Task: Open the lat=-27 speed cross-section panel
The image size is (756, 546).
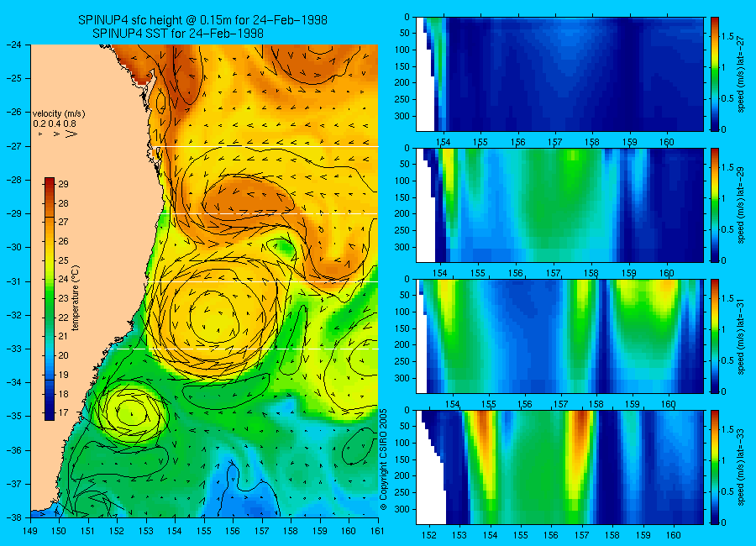Action: click(x=559, y=74)
